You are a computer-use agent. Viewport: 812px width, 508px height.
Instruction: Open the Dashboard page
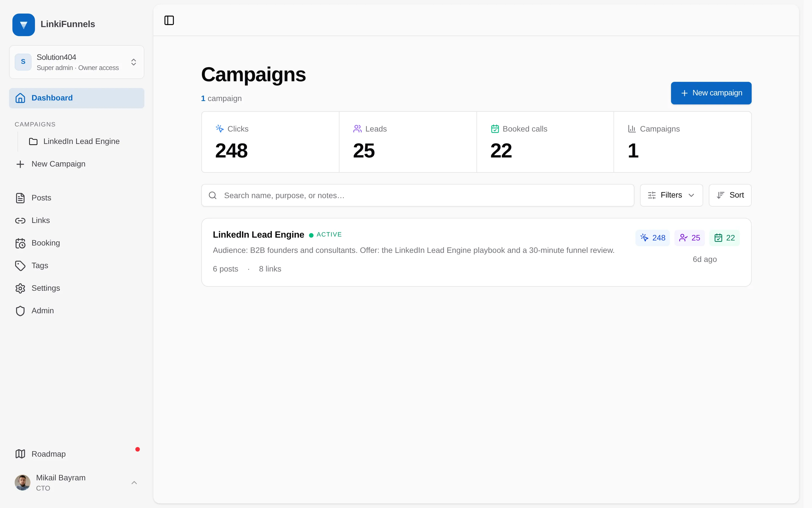point(76,98)
